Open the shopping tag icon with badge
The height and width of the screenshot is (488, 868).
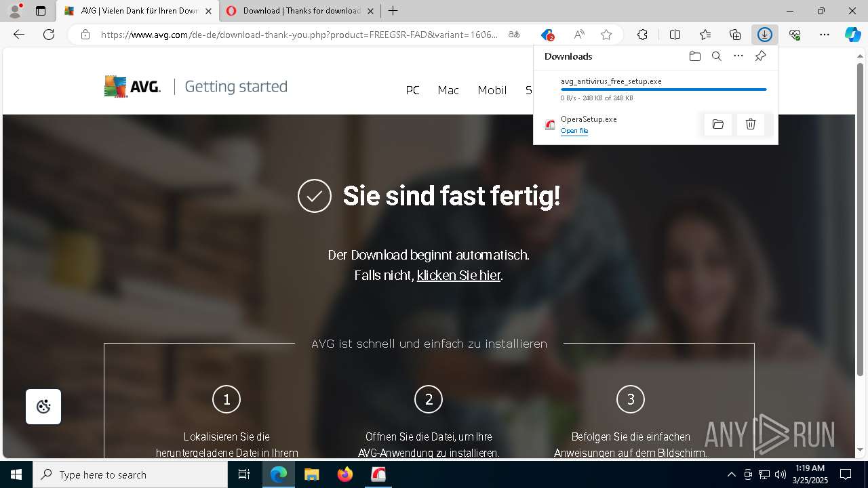tap(548, 35)
